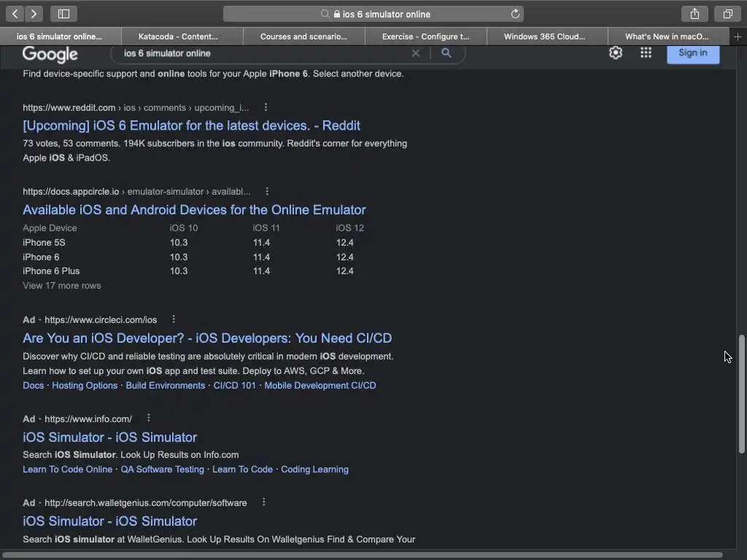Switch to Exercise - Configure tab
Image resolution: width=747 pixels, height=560 pixels.
tap(426, 36)
